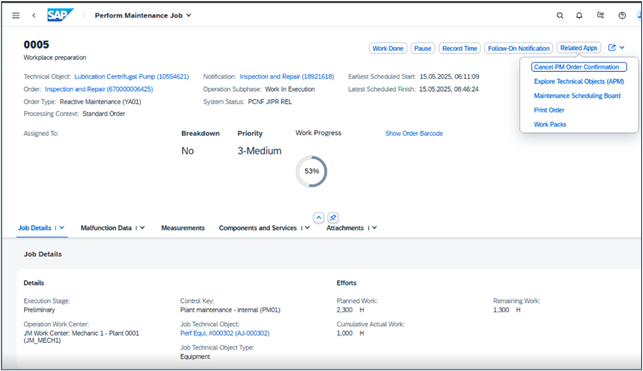
Task: Click the share export icon
Action: (x=612, y=48)
